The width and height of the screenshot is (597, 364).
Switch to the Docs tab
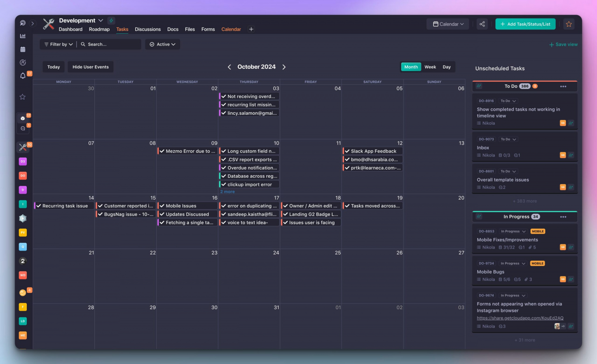click(173, 29)
